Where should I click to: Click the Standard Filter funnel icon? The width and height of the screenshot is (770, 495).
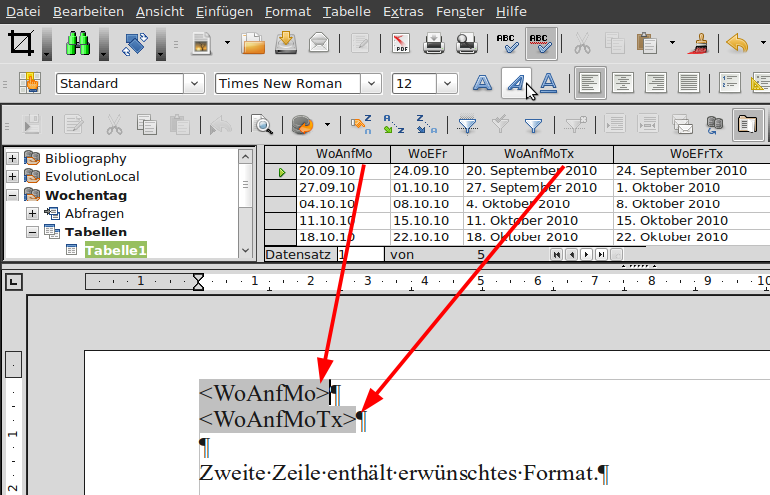533,125
